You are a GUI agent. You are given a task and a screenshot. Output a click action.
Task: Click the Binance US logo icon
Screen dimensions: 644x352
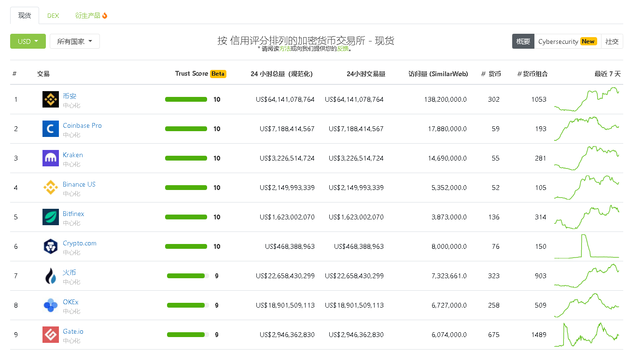click(51, 188)
